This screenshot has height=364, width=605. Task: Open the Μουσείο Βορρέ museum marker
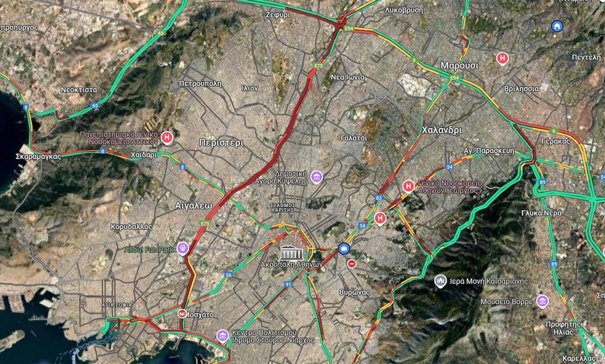pyautogui.click(x=542, y=301)
